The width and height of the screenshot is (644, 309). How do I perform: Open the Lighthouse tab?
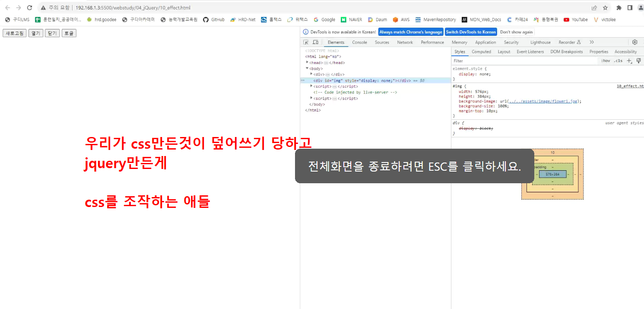tap(540, 42)
